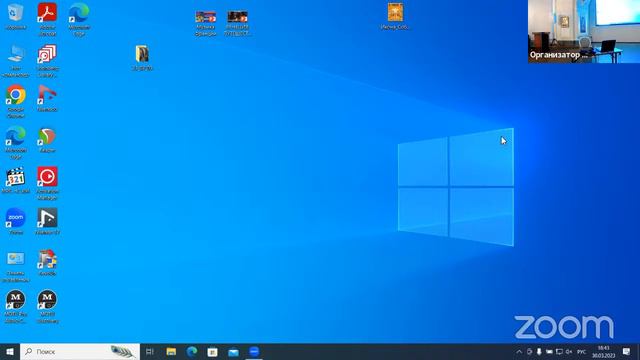Click the Поиск taskbar search box

[80, 351]
